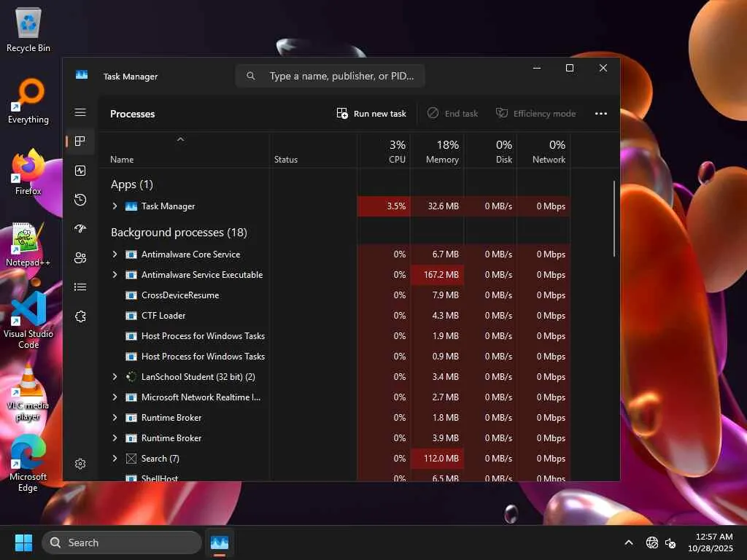
Task: Select the Microsoft Edge desktop shortcut
Action: point(28,463)
